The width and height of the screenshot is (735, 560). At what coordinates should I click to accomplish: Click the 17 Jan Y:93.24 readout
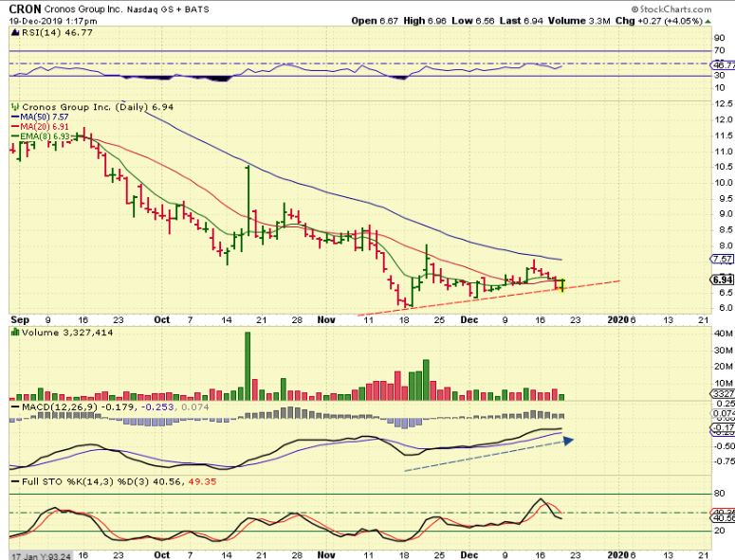(x=41, y=556)
